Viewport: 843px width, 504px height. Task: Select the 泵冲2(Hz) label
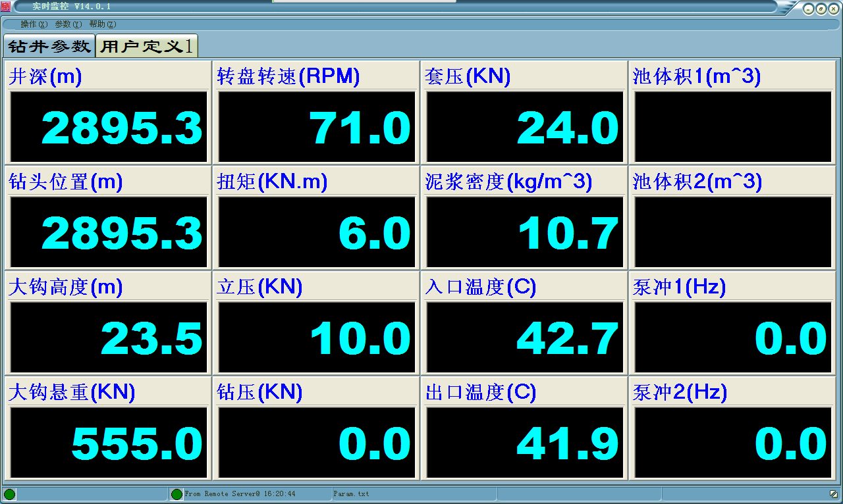coord(680,393)
